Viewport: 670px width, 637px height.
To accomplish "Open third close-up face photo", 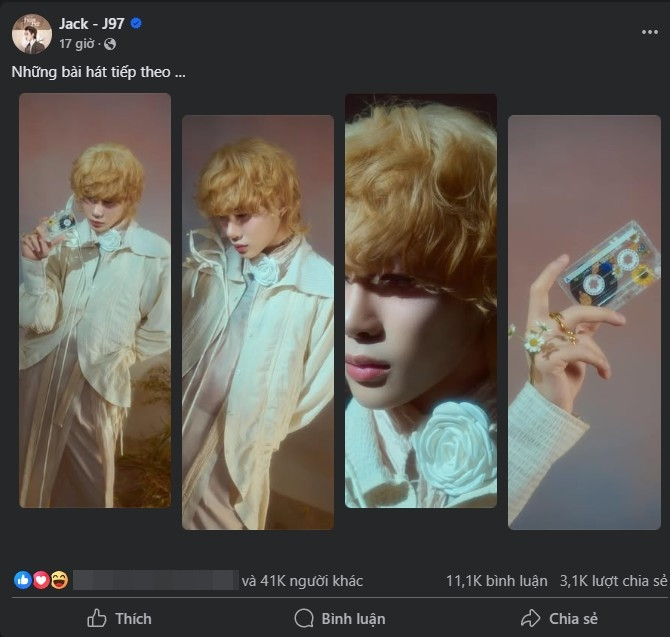I will pyautogui.click(x=421, y=300).
